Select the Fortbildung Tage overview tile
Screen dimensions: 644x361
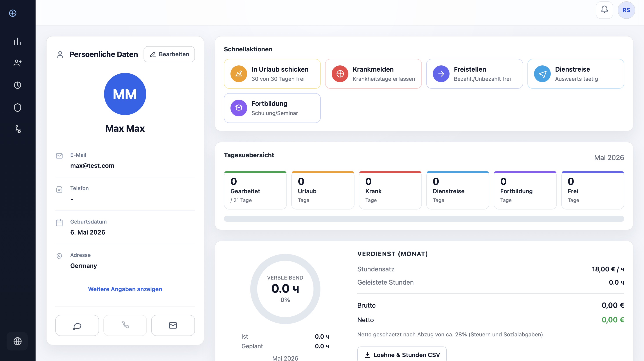tap(525, 190)
